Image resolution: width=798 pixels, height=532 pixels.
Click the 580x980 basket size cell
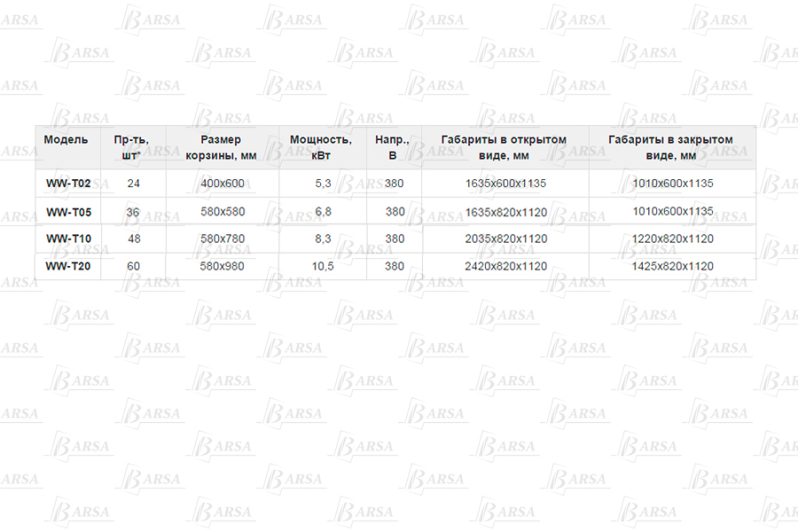click(223, 266)
